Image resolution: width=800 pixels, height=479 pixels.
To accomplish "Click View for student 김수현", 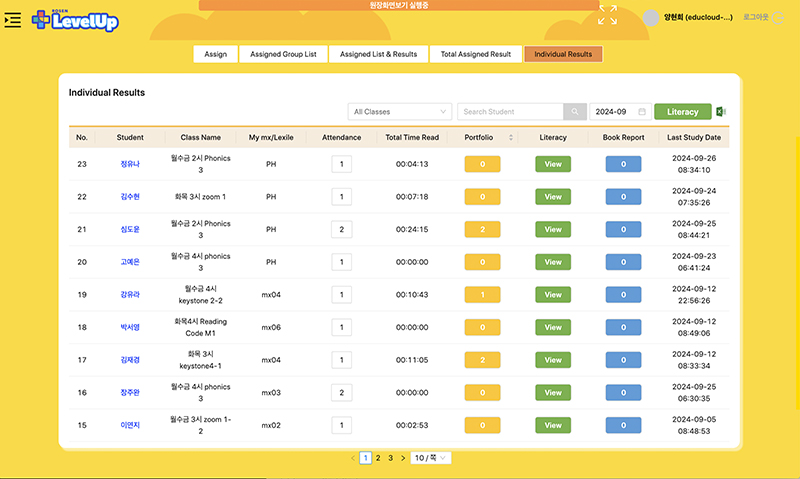I will point(553,197).
